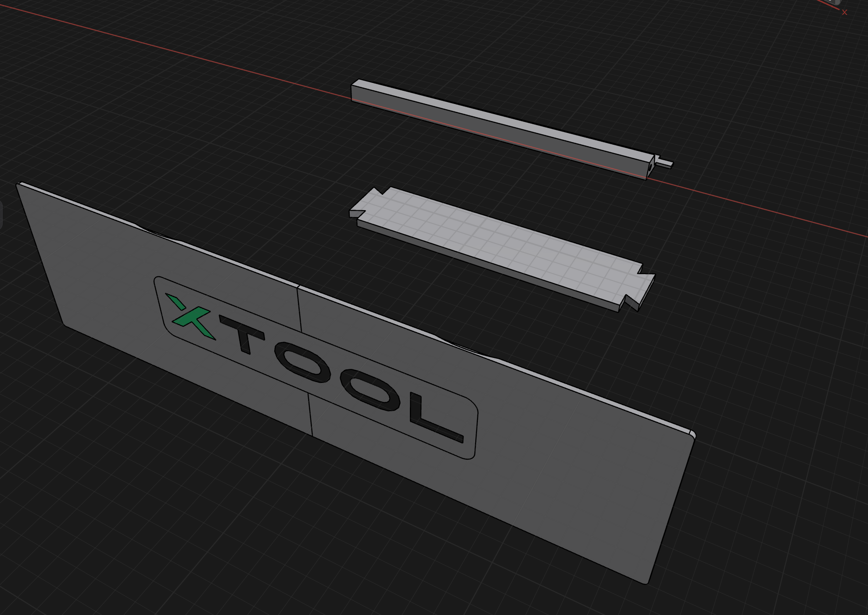868x615 pixels.
Task: Click the green X logo on sign
Action: (191, 317)
